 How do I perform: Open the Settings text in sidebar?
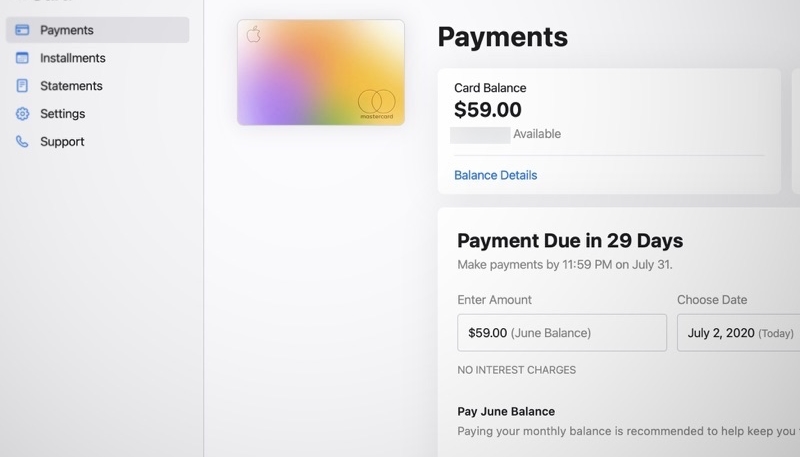click(x=62, y=114)
